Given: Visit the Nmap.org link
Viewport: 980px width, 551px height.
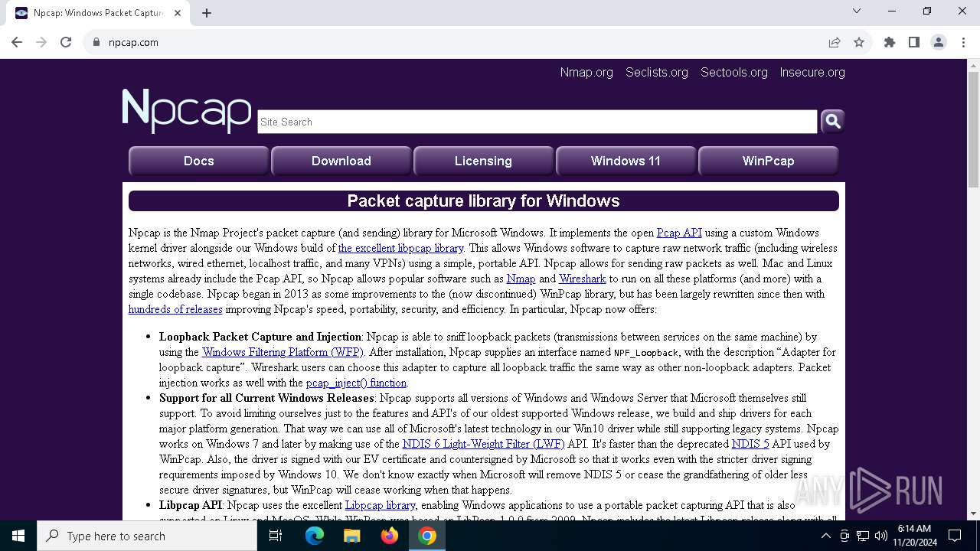Looking at the screenshot, I should click(x=586, y=72).
